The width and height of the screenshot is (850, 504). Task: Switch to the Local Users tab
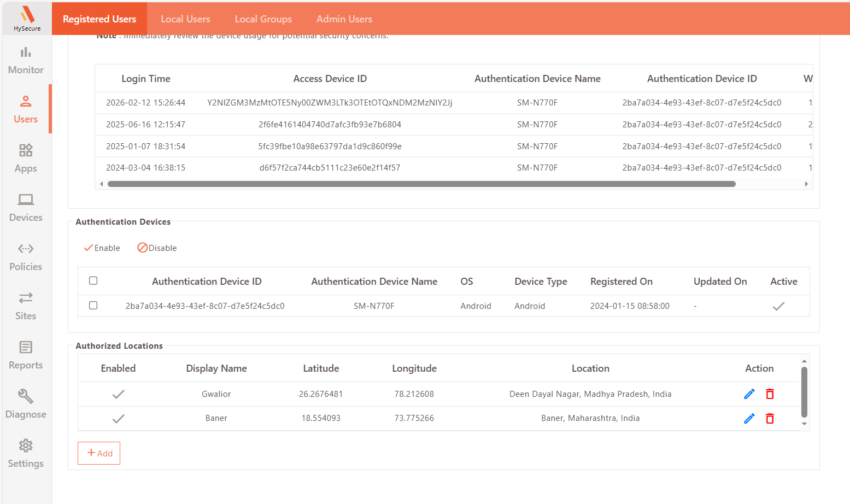[185, 19]
